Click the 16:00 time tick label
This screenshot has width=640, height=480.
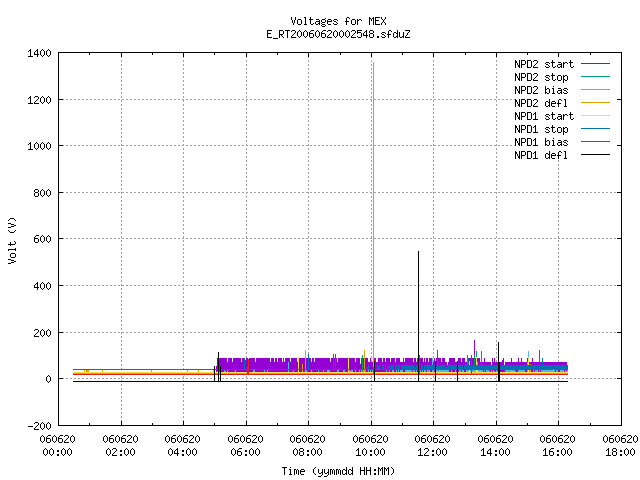tap(557, 453)
